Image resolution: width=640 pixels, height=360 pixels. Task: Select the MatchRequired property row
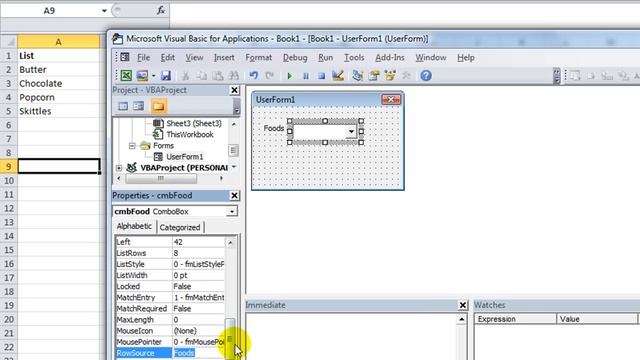(x=170, y=309)
